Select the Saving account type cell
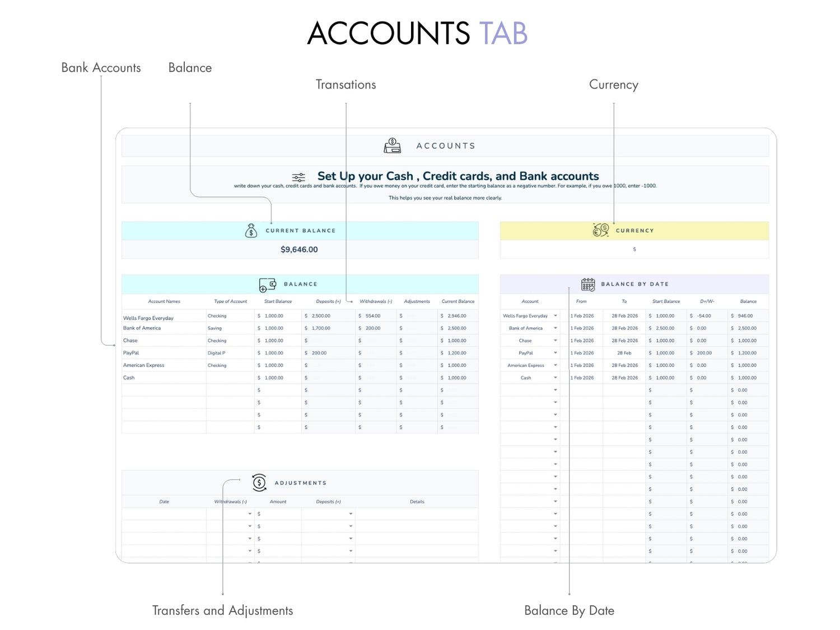This screenshot has height=630, width=840. click(x=215, y=328)
